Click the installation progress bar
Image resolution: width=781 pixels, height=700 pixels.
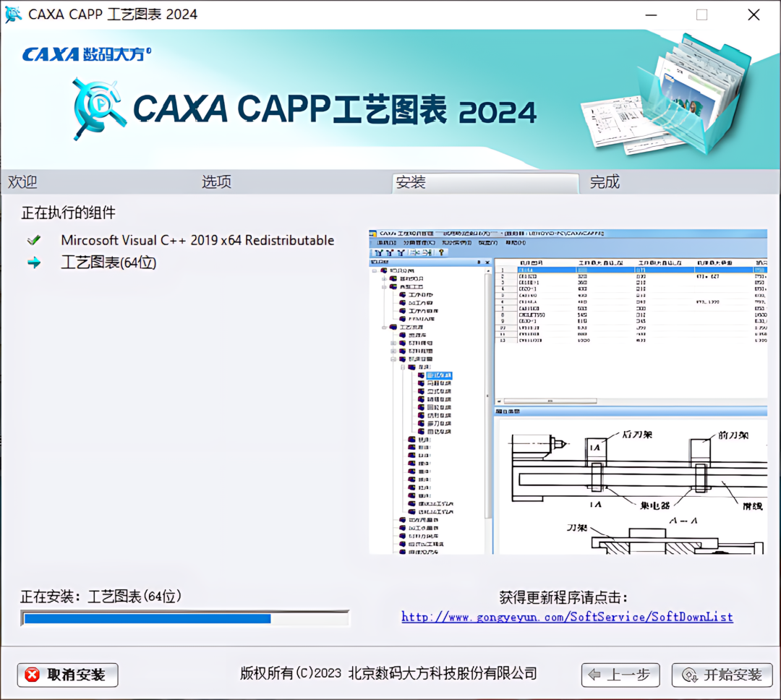(x=185, y=618)
